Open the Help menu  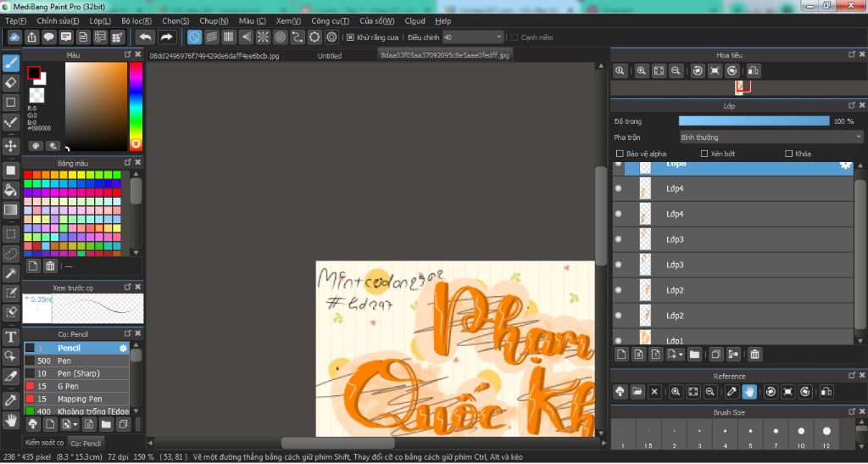pyautogui.click(x=442, y=21)
